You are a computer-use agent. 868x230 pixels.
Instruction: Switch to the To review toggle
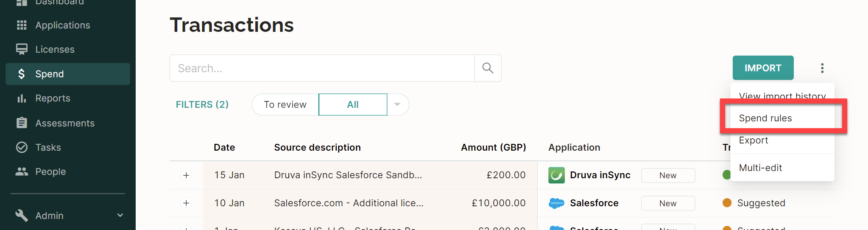tap(285, 104)
